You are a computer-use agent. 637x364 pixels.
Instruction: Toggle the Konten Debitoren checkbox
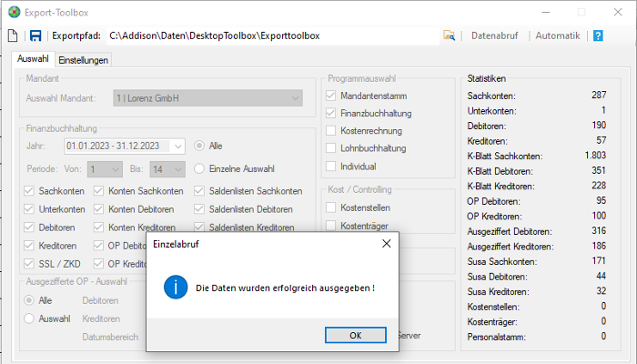pyautogui.click(x=98, y=209)
